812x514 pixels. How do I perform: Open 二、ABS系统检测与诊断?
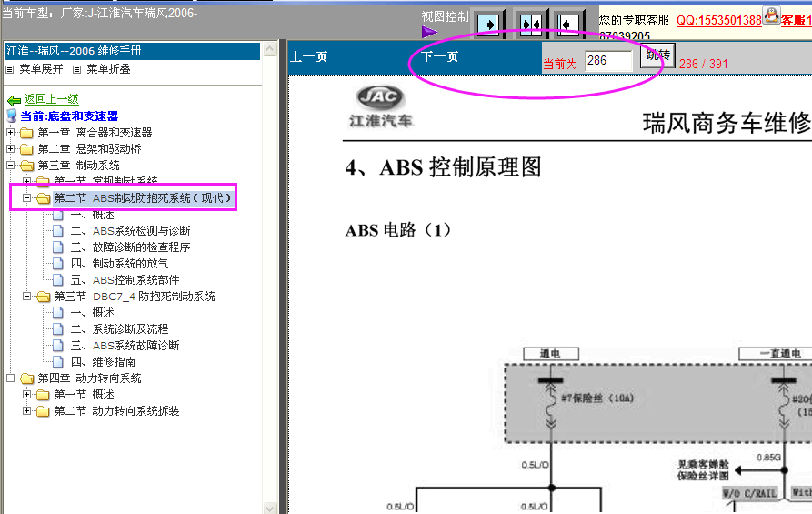(x=131, y=231)
